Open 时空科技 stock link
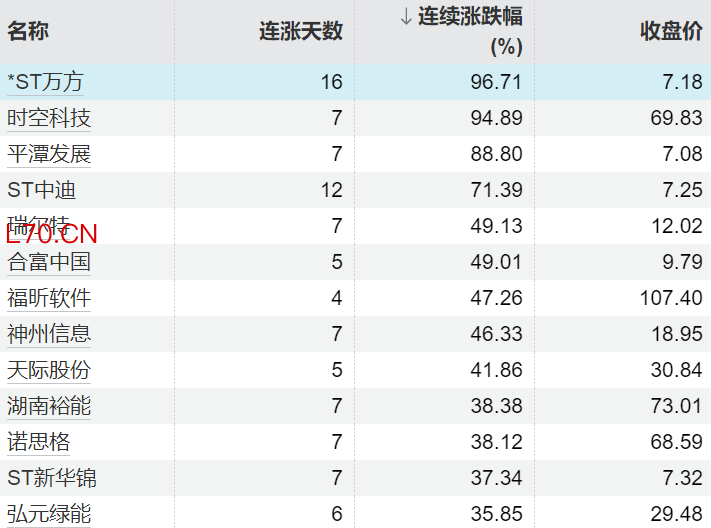711x528 pixels. [x=49, y=118]
